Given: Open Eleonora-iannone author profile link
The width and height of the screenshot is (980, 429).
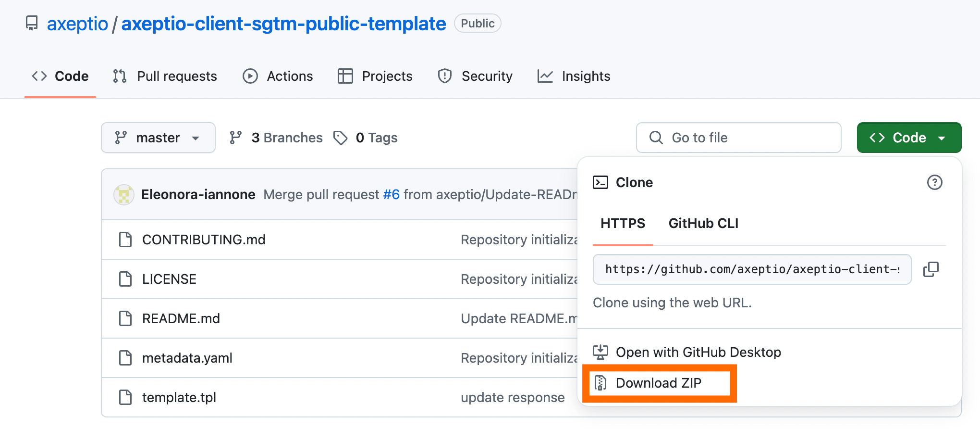Looking at the screenshot, I should [198, 194].
